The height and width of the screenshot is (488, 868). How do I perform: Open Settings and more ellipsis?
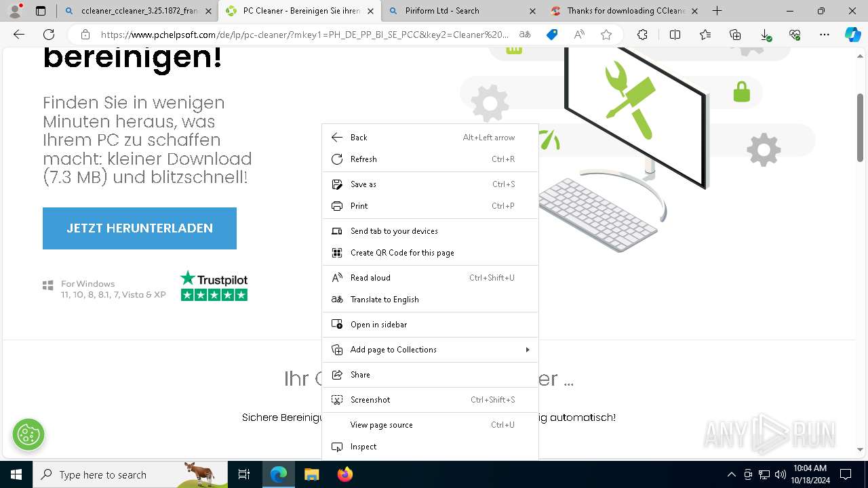(825, 35)
